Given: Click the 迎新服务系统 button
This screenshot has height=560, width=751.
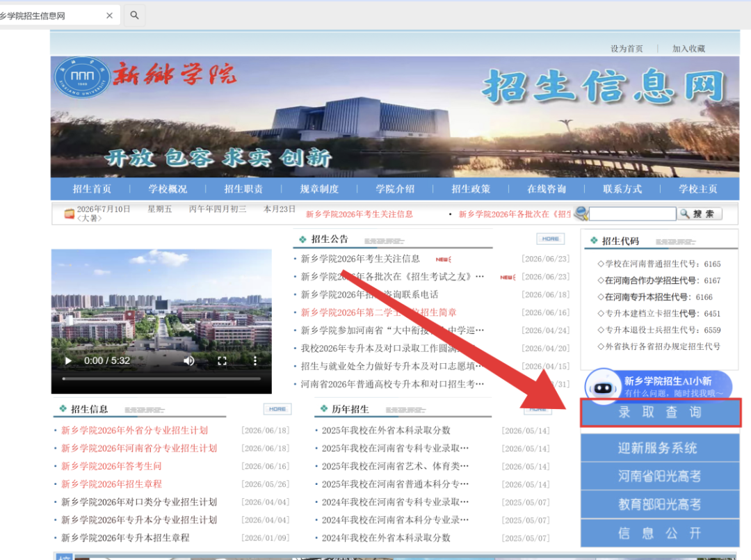Looking at the screenshot, I should click(660, 448).
